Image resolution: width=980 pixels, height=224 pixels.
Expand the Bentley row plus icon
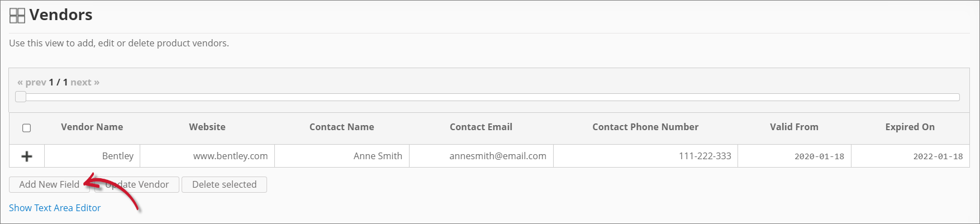pos(26,156)
